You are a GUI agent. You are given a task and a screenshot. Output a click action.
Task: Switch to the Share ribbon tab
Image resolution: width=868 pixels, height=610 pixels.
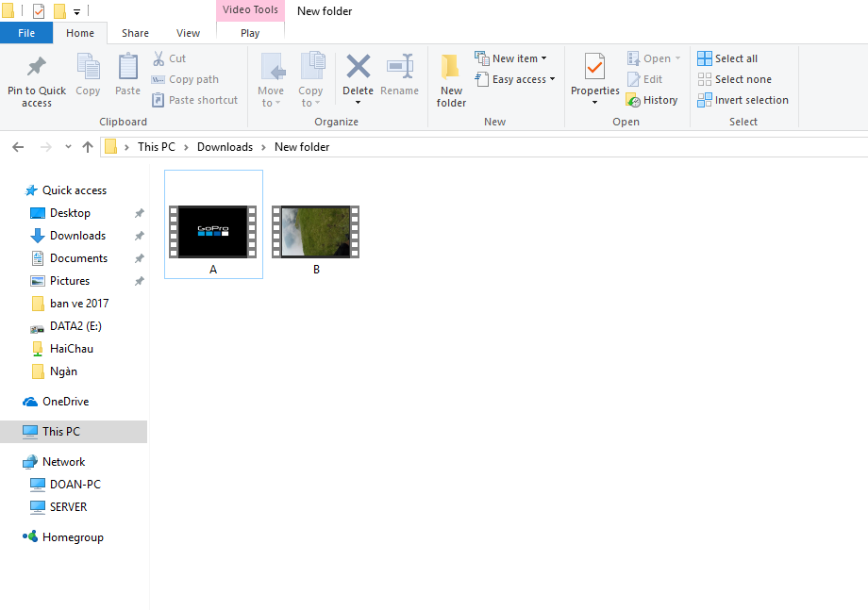[x=135, y=33]
